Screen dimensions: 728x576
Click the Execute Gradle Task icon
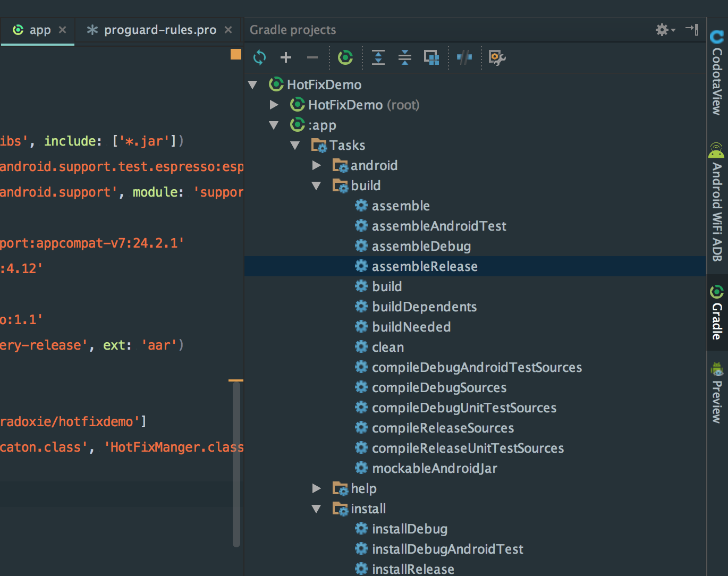point(345,57)
